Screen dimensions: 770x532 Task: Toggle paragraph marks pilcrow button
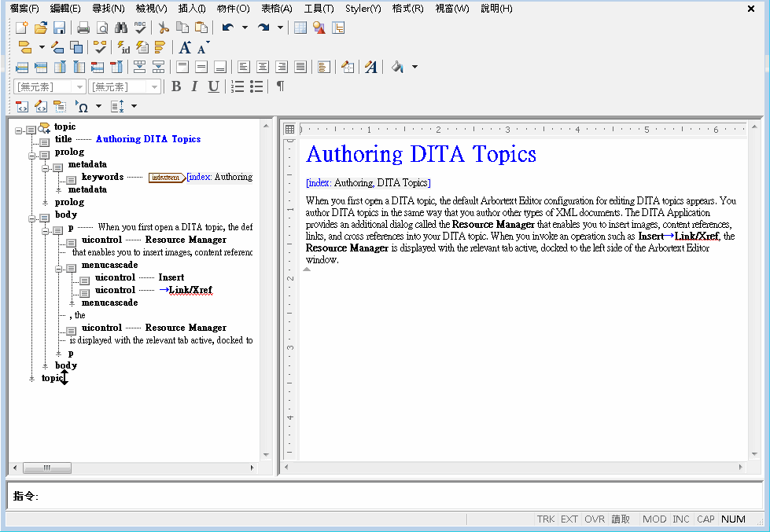tap(280, 87)
